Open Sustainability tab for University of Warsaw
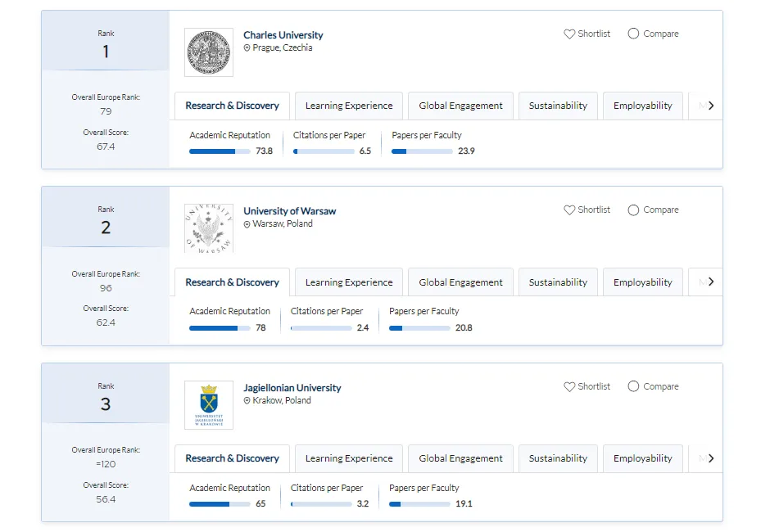This screenshot has width=761, height=532. point(558,282)
